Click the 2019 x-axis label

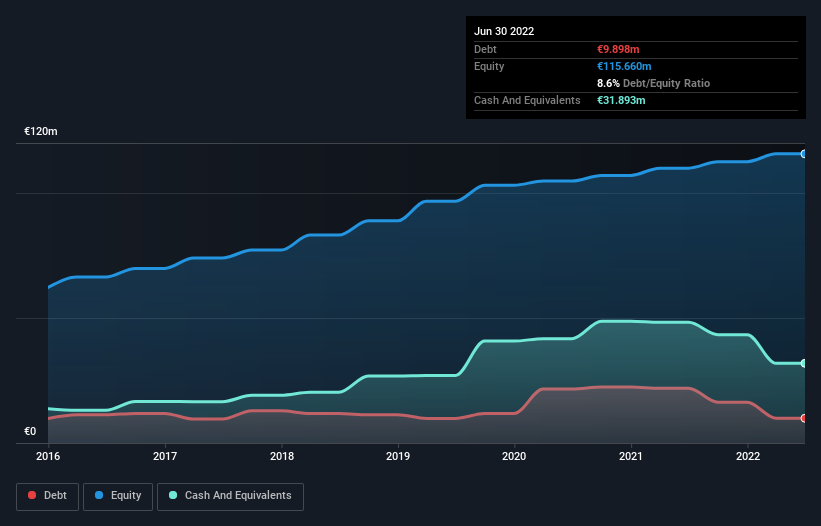tap(398, 456)
